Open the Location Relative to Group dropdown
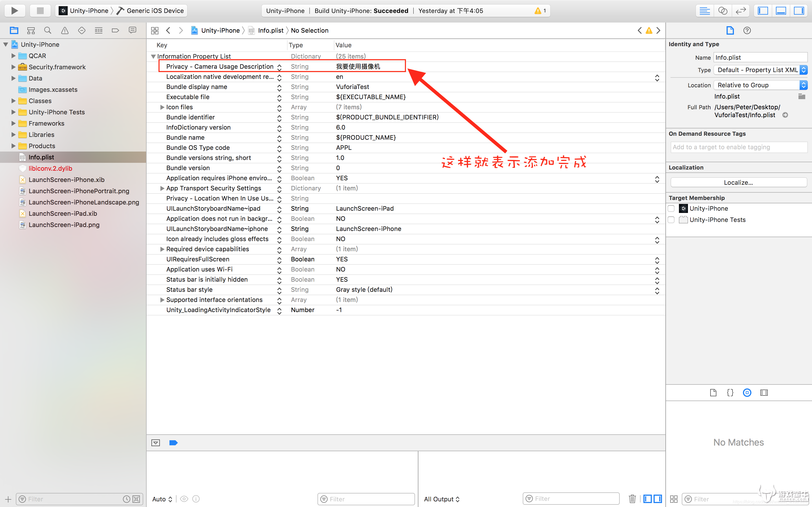812x507 pixels. [x=760, y=85]
